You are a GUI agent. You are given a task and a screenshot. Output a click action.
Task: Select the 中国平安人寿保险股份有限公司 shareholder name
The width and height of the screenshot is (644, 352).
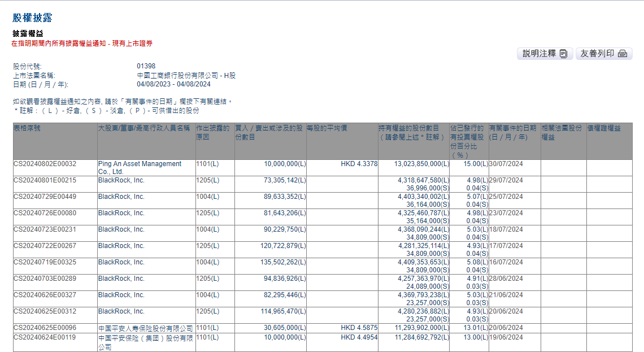coord(145,329)
